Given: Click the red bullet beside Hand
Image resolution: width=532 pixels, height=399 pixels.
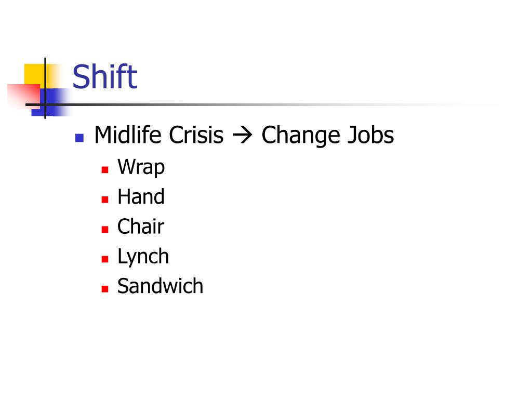Looking at the screenshot, I should (x=105, y=199).
